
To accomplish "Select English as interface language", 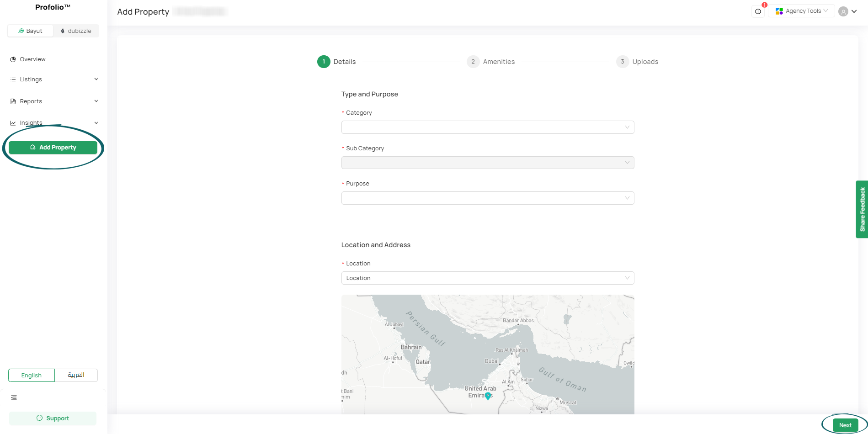I will [31, 375].
